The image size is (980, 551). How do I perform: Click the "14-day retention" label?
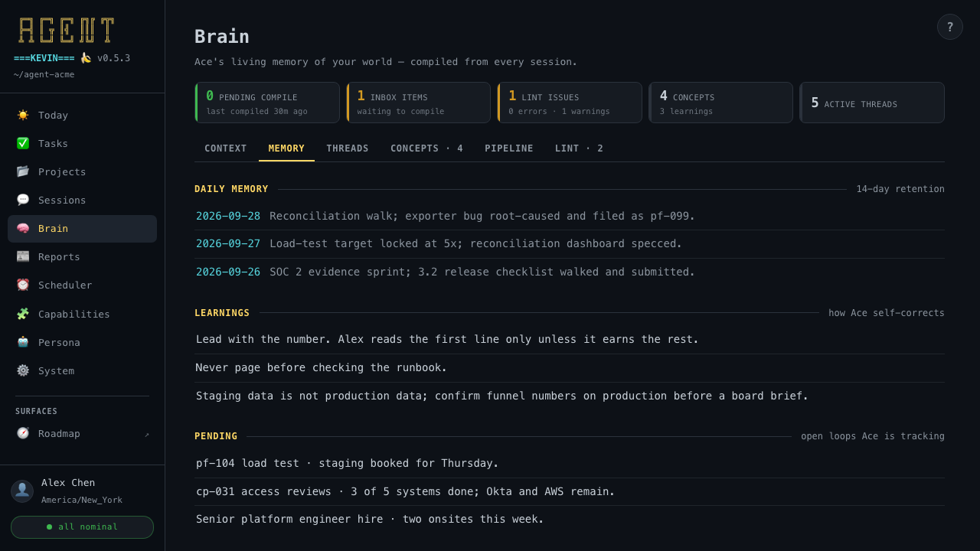click(900, 189)
